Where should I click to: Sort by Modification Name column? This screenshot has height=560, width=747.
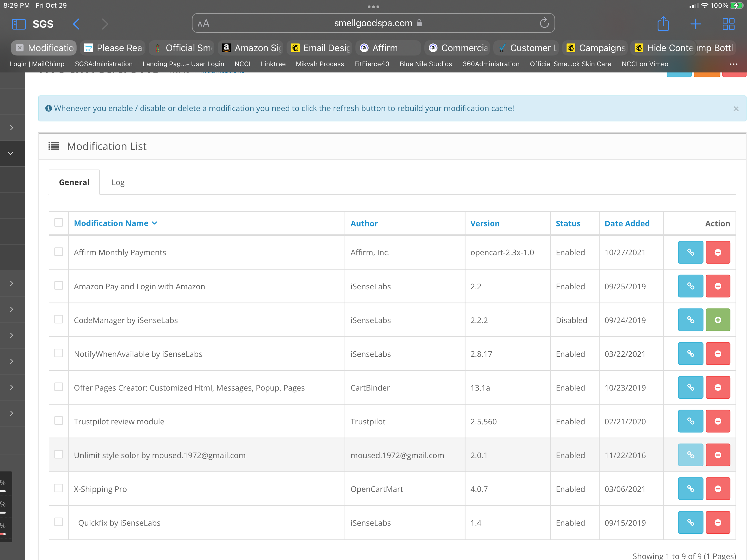[115, 223]
